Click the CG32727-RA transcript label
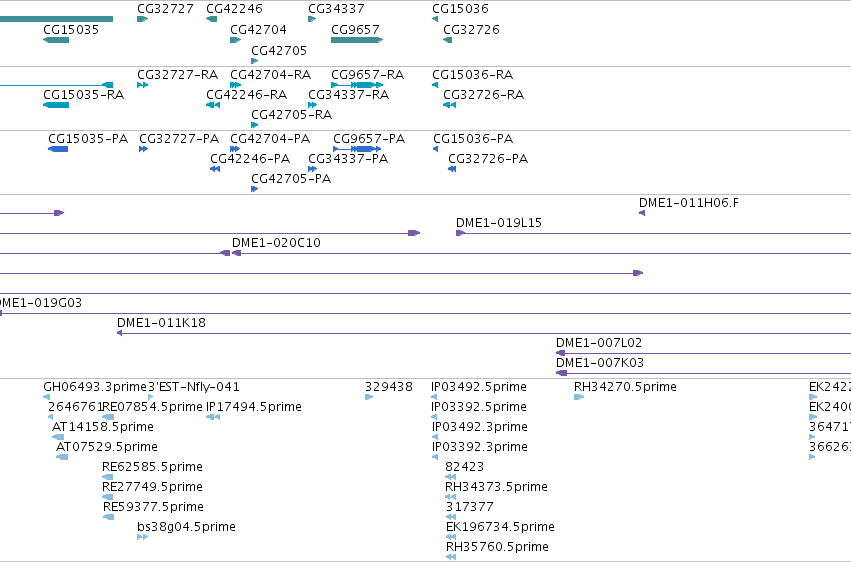Viewport: 851px width, 562px height. 177,75
